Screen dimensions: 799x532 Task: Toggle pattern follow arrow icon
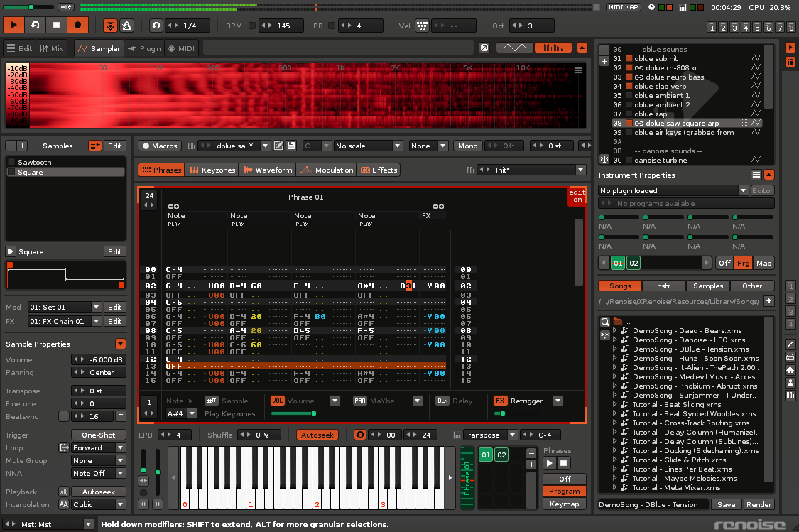[110, 26]
